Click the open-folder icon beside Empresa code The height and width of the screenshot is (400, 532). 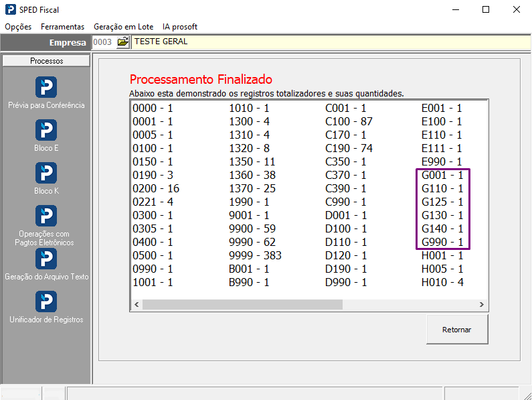[x=123, y=42]
